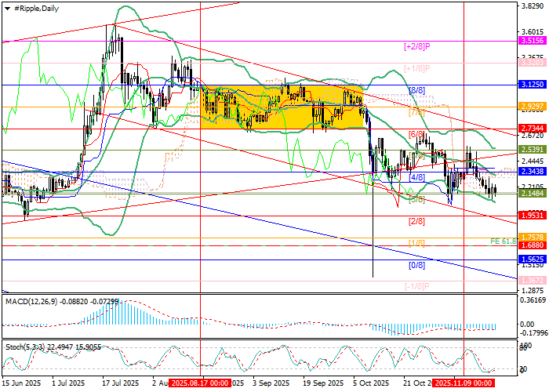
Task: Click the [8/8] level label
Action: point(417,91)
